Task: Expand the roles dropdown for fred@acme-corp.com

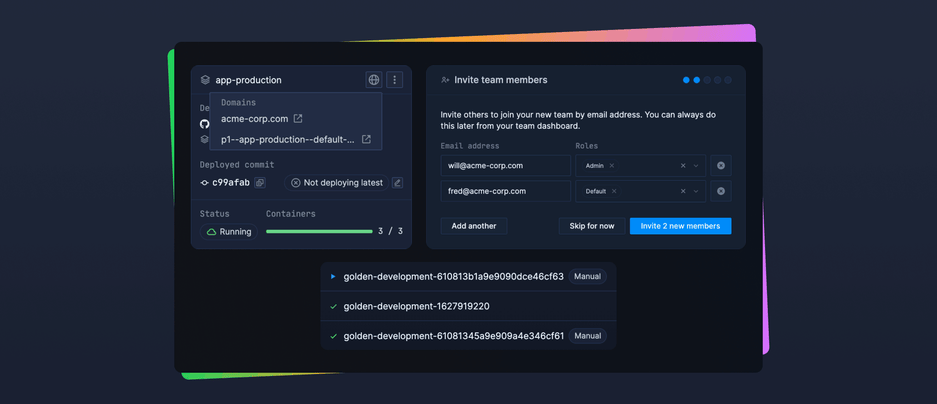Action: point(696,191)
